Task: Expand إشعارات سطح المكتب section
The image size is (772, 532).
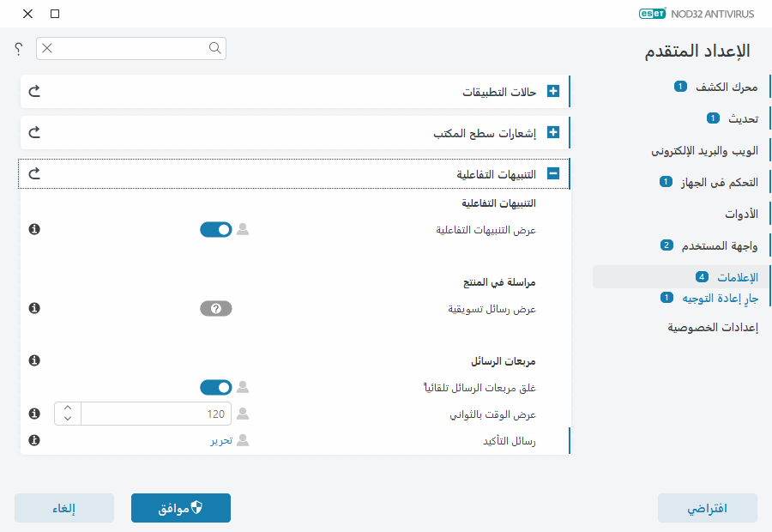Action: [x=553, y=132]
